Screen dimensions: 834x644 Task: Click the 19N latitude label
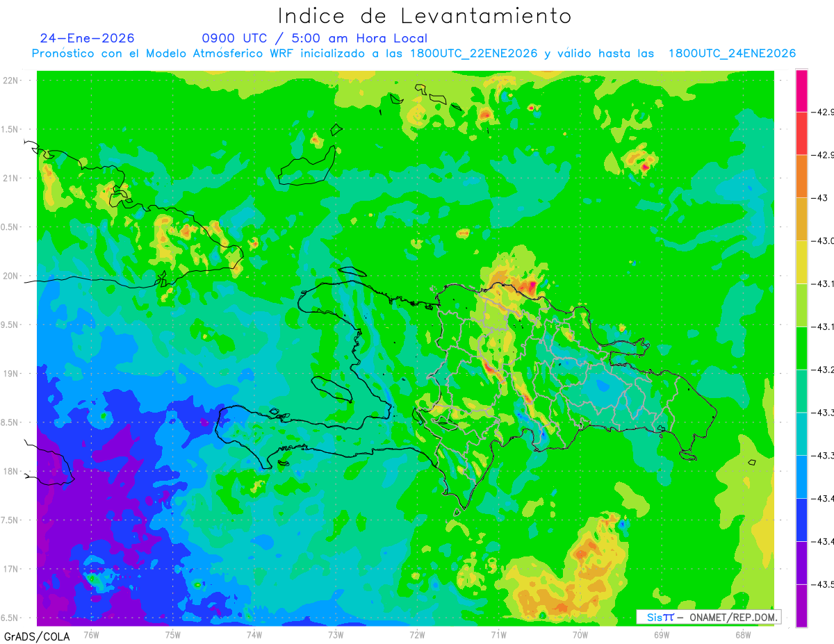[10, 374]
